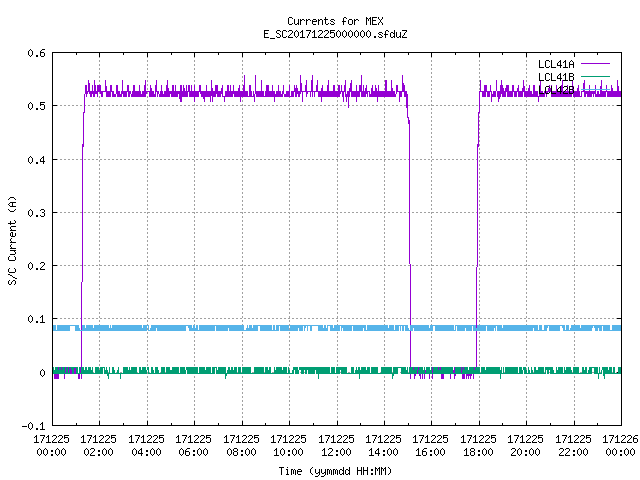Click the 'S/C Current (A)' y-axis label
The height and width of the screenshot is (480, 640).
click(x=13, y=240)
